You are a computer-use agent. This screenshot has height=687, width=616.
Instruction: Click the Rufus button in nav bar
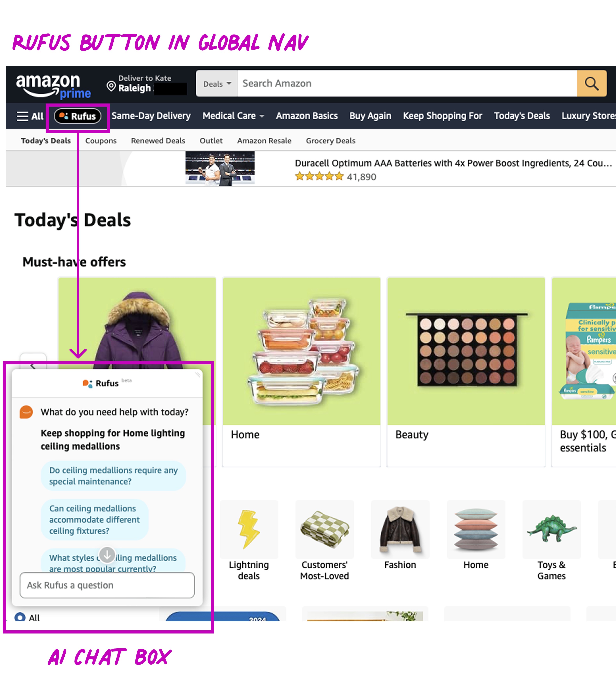tap(77, 116)
